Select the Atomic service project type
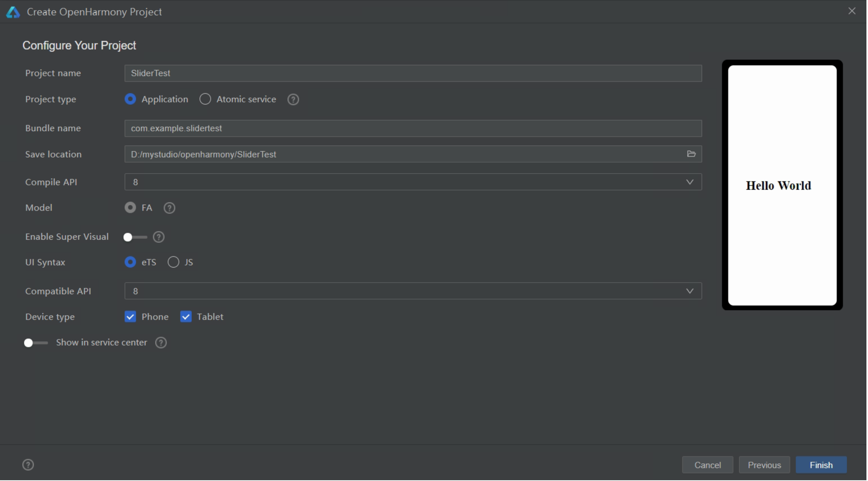 click(205, 99)
